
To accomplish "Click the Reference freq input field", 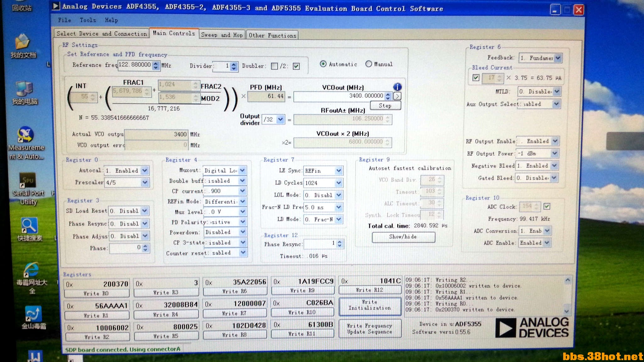I will 135,65.
